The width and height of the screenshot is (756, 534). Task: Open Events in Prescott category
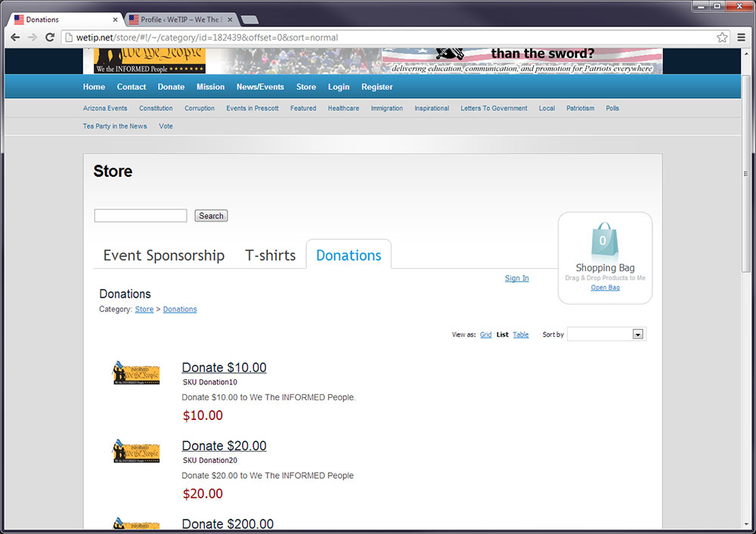(x=253, y=108)
